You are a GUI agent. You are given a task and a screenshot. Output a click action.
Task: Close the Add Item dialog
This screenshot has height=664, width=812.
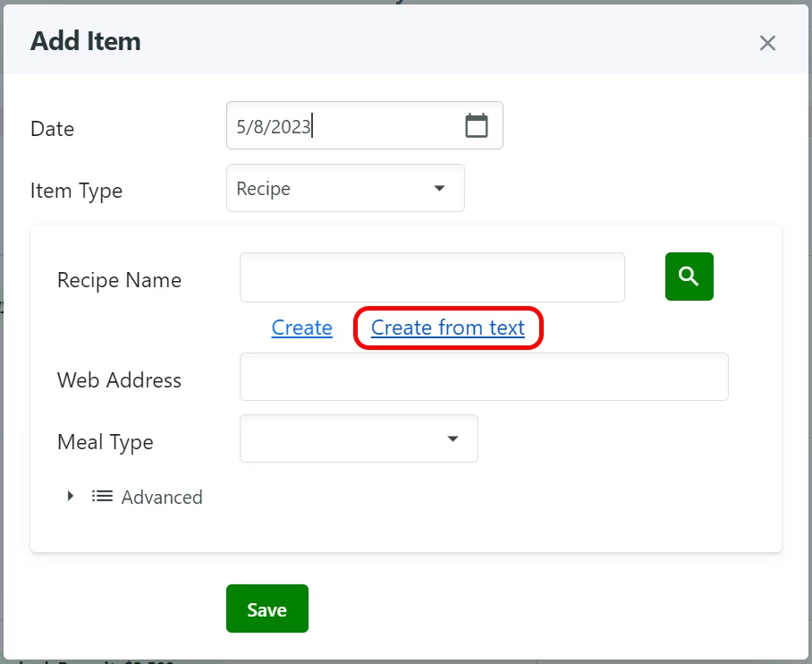coord(767,43)
